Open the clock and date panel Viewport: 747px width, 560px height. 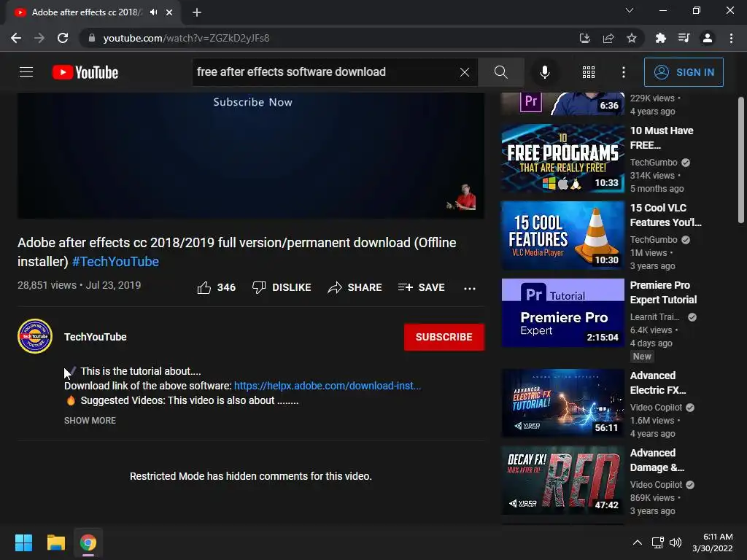pos(712,542)
